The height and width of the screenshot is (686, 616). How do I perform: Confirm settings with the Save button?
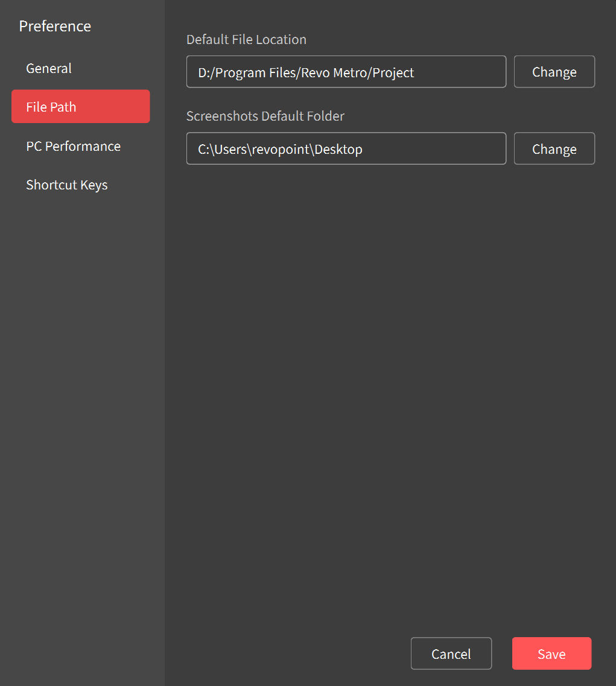pyautogui.click(x=551, y=653)
